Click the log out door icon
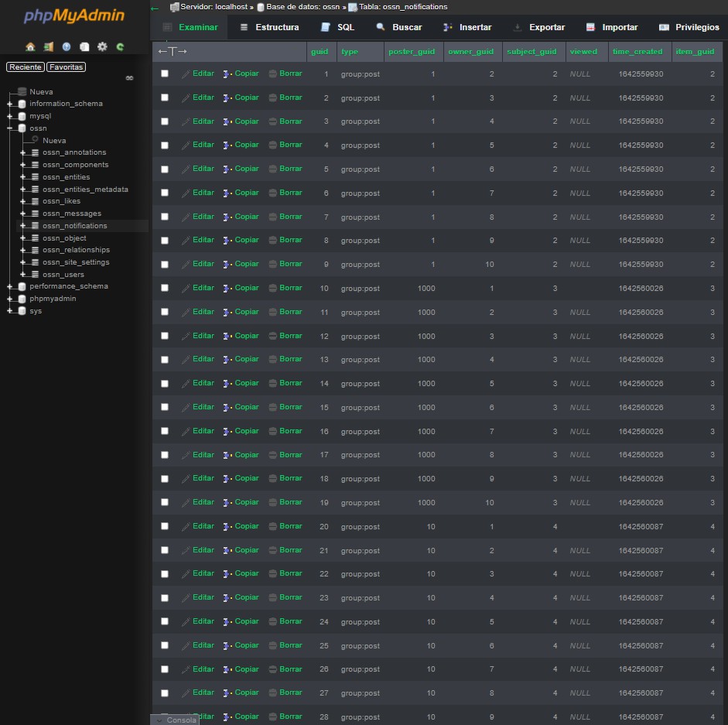 [x=48, y=46]
